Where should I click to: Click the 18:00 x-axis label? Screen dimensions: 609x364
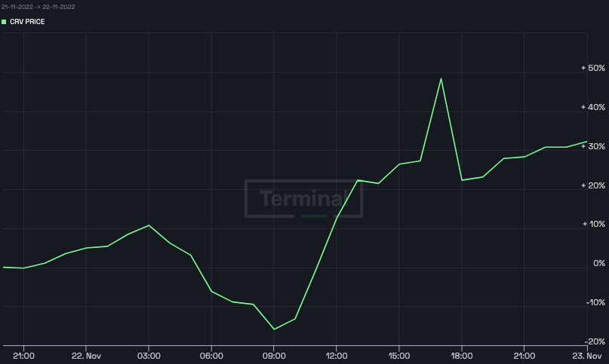461,356
